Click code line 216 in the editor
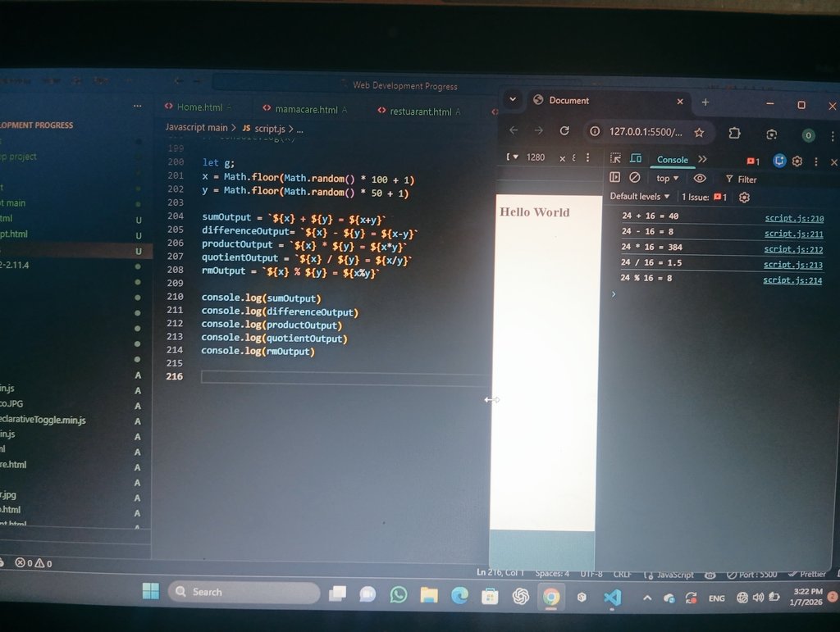 [x=345, y=377]
